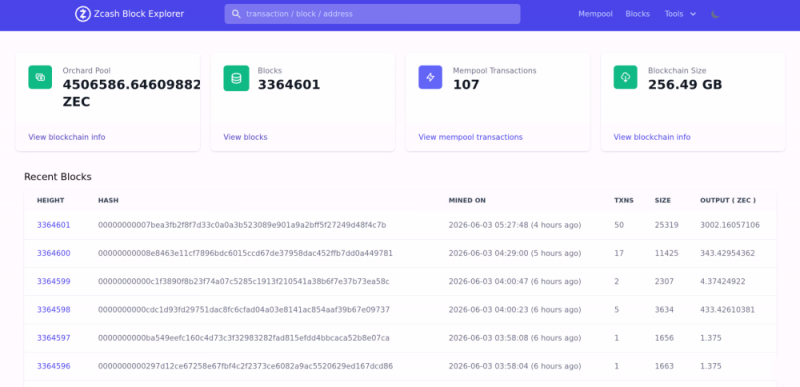Open block height 3364598

click(x=54, y=309)
